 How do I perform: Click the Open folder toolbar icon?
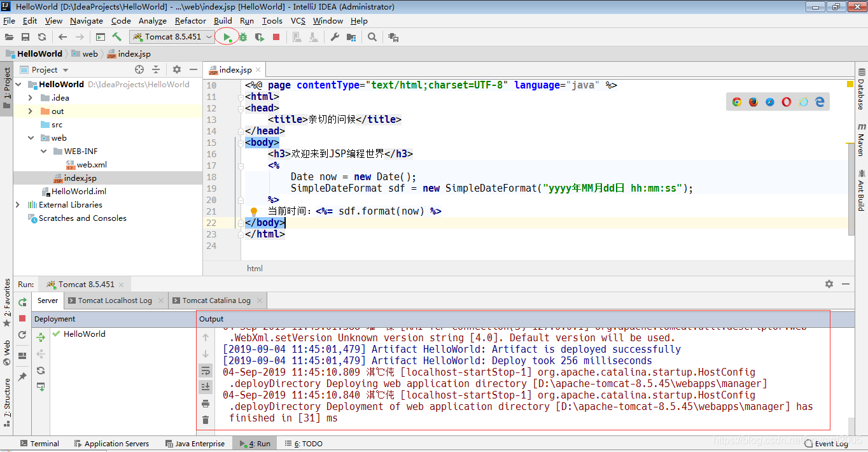[9, 37]
